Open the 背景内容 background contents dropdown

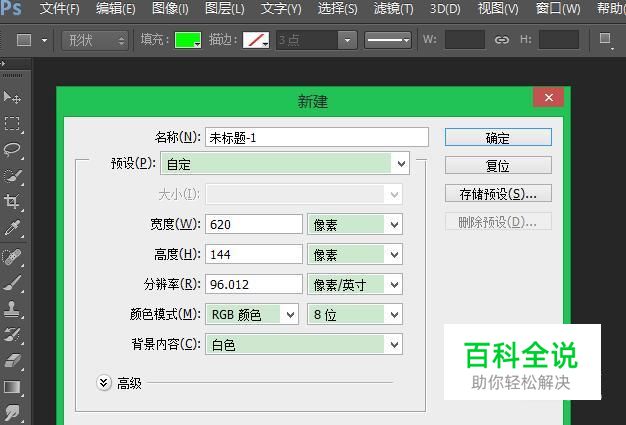coord(304,344)
